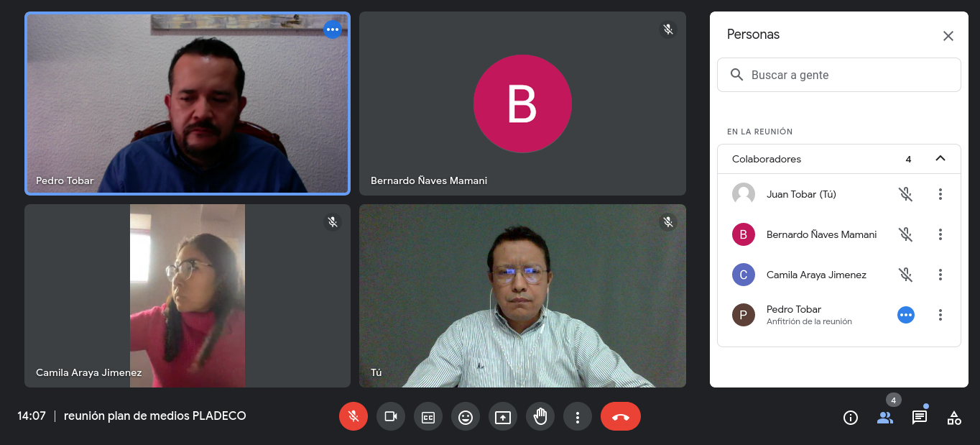980x445 pixels.
Task: Open the emoji reactions button
Action: tap(466, 416)
